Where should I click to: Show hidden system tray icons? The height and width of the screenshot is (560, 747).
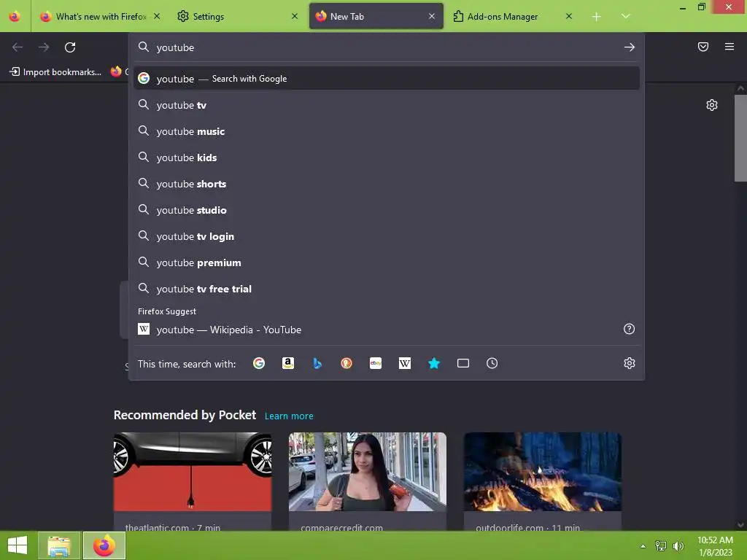[x=643, y=546]
